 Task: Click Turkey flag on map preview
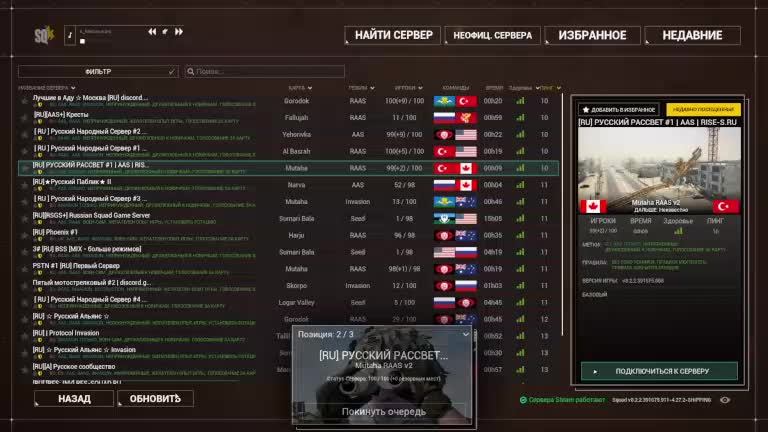726,206
